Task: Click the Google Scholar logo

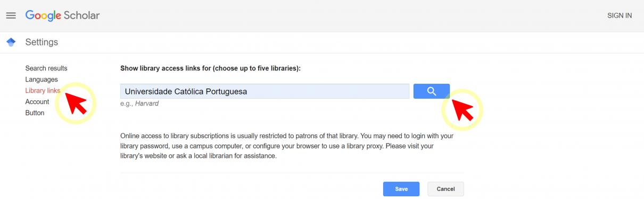Action: pos(62,15)
